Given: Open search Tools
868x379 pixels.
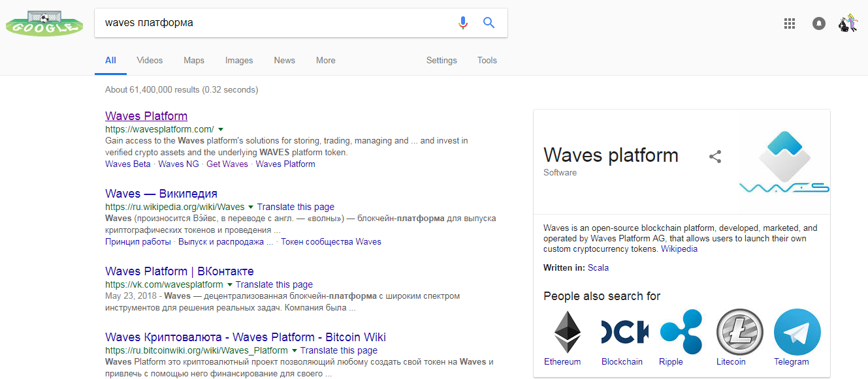Looking at the screenshot, I should (x=487, y=60).
